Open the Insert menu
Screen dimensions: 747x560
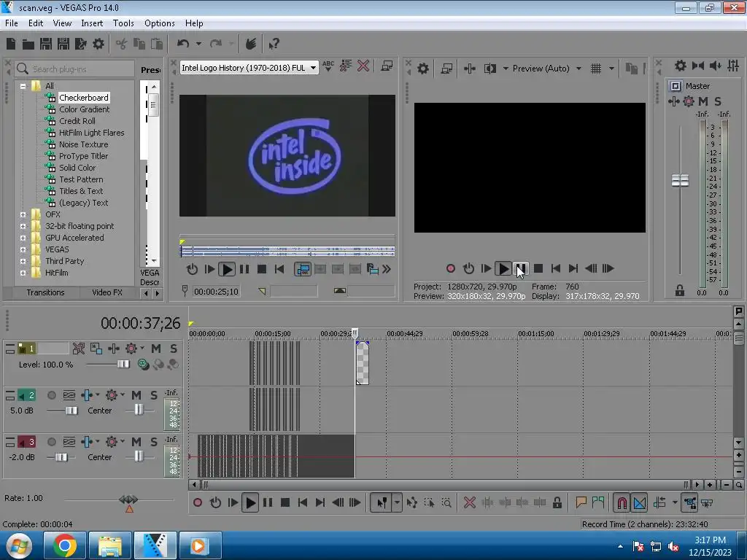tap(92, 23)
